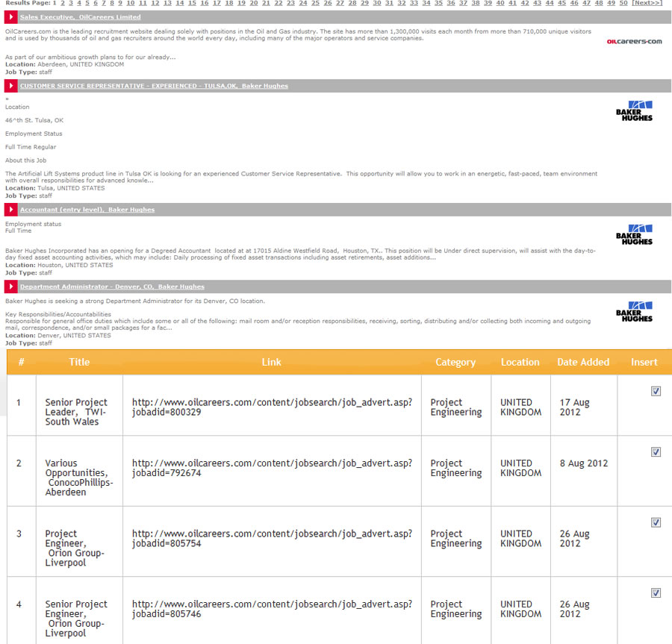The width and height of the screenshot is (672, 644).
Task: Sort table by Category column header
Action: point(455,362)
